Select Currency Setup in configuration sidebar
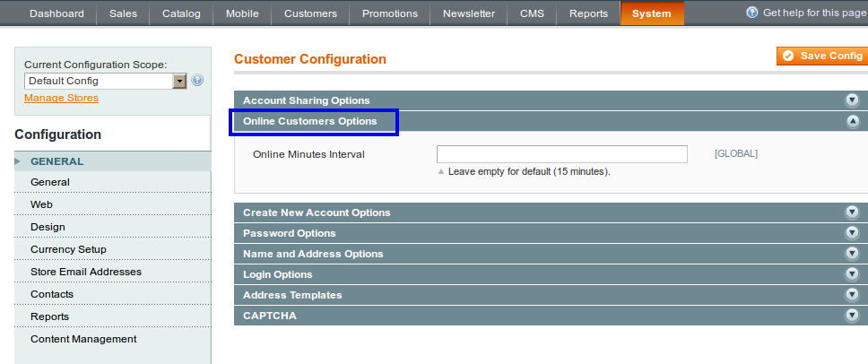Screen dimensions: 868x364 click(68, 249)
